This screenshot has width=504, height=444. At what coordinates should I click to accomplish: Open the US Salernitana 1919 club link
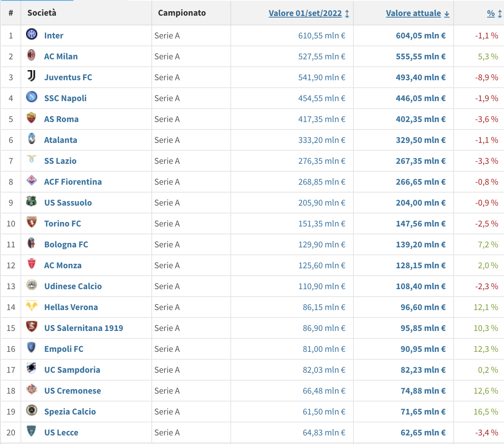click(x=84, y=328)
